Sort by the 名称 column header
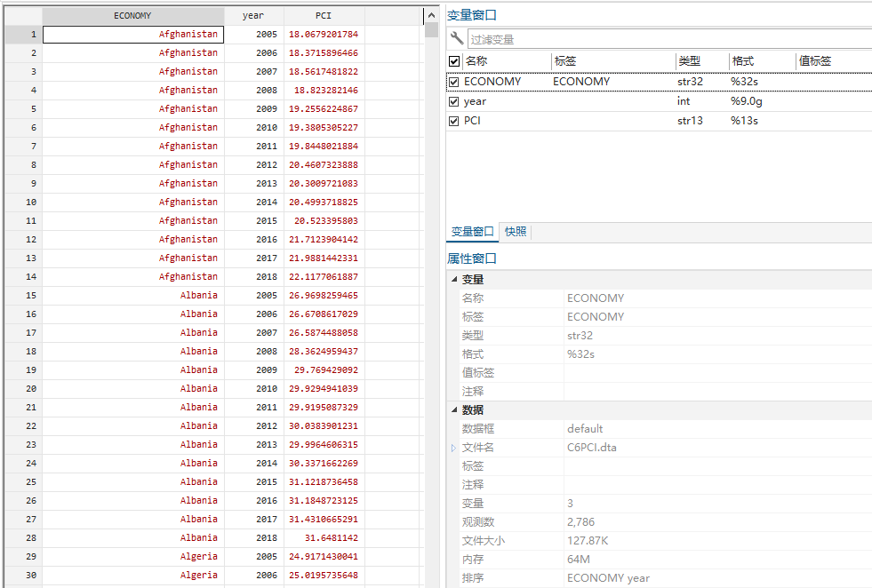Viewport: 872px width, 588px height. (x=476, y=61)
